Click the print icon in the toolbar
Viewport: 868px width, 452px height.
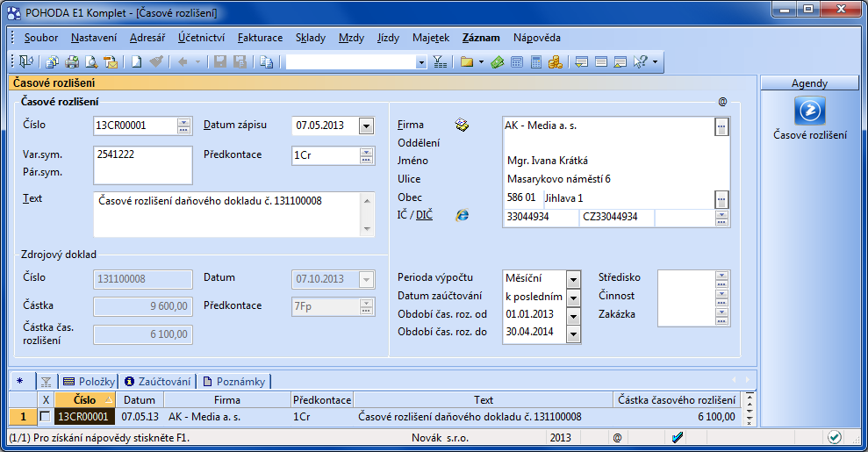[72, 62]
